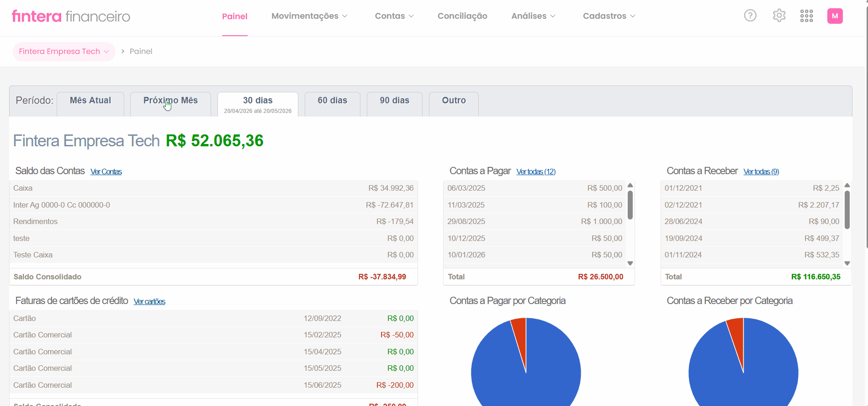Click the Contas a Pagar scroll up arrow
The height and width of the screenshot is (406, 868).
click(x=630, y=185)
